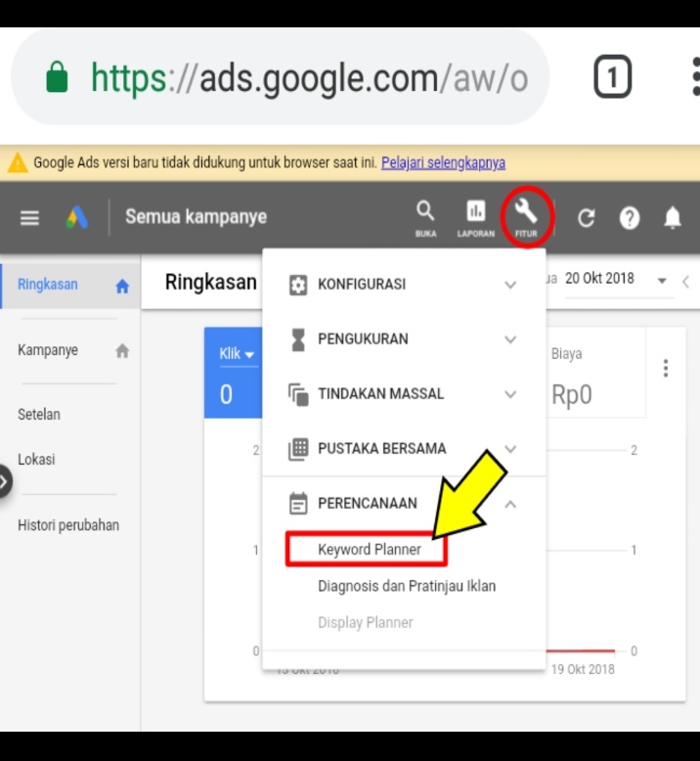Click the refresh icon in header
The image size is (700, 761).
tap(586, 218)
